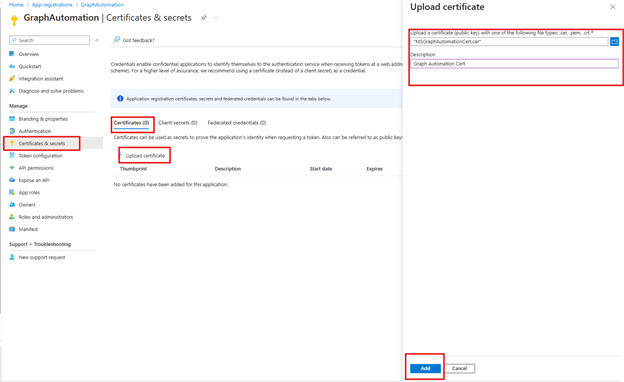Open App roles page
624x382 pixels.
point(29,193)
